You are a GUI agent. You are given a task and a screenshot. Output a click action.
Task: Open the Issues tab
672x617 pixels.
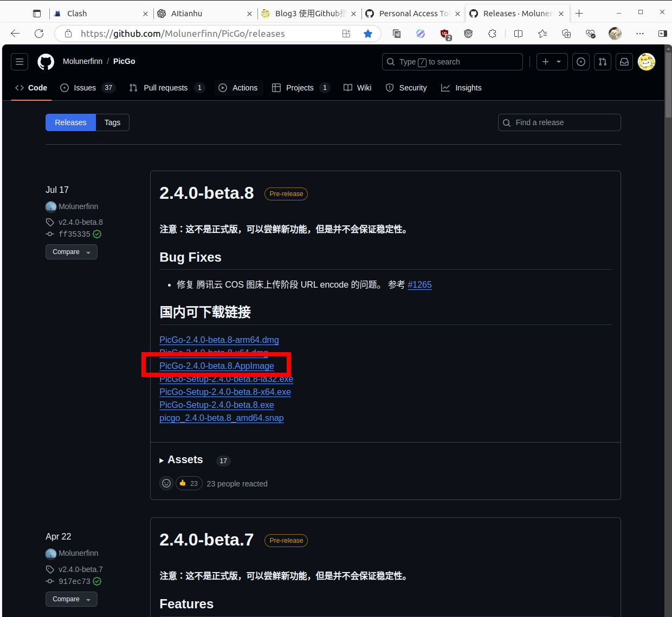tap(88, 88)
